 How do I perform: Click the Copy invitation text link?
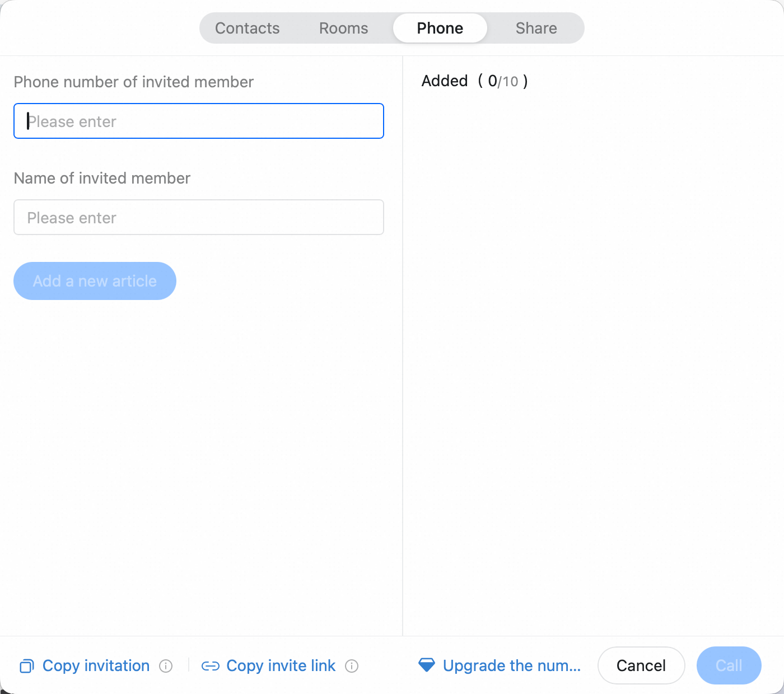pos(96,666)
